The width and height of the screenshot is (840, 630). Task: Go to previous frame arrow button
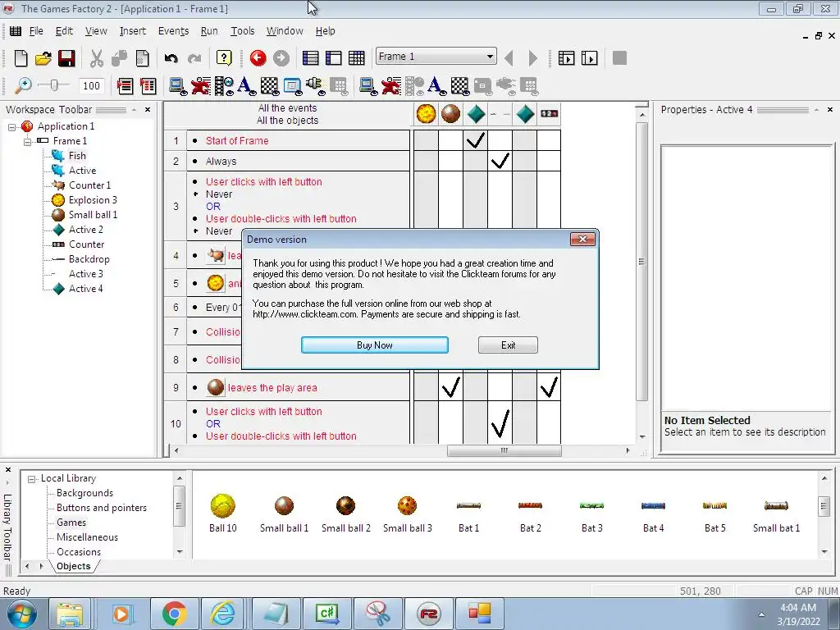(x=509, y=58)
